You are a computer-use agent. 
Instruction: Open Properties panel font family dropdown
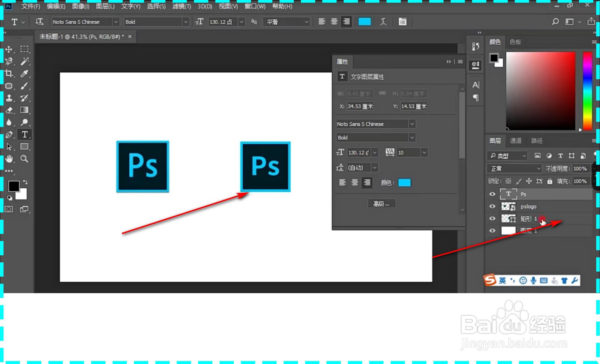pos(412,124)
